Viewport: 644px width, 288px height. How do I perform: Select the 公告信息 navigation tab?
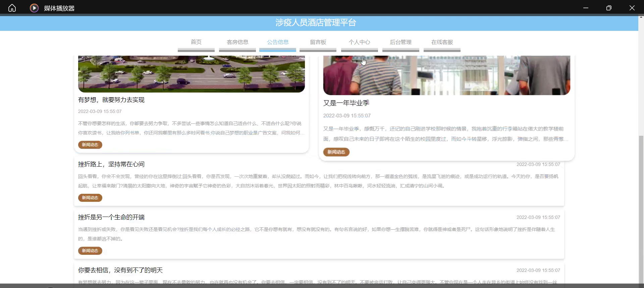click(278, 42)
